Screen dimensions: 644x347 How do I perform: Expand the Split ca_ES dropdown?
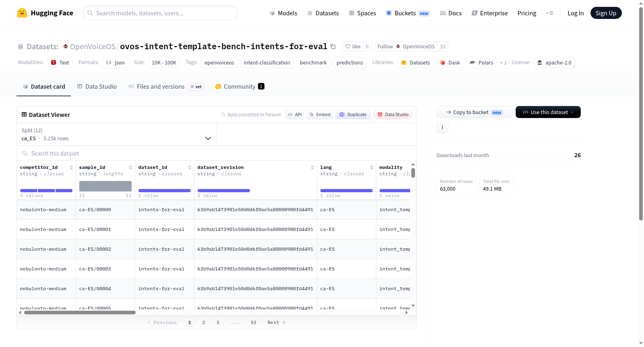(116, 134)
